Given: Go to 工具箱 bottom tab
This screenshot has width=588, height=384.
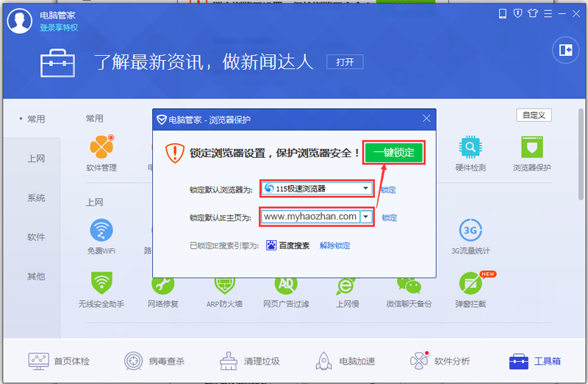Looking at the screenshot, I should pos(535,361).
